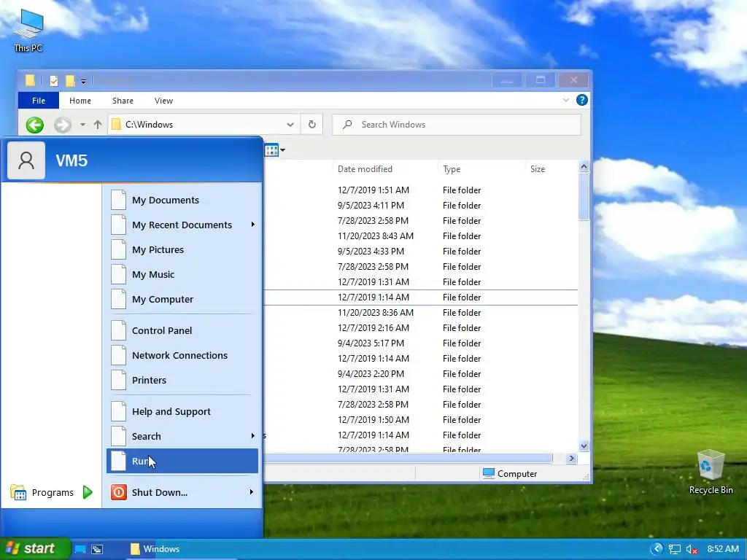Click the green Back arrow in Explorer
The width and height of the screenshot is (747, 560).
point(35,125)
